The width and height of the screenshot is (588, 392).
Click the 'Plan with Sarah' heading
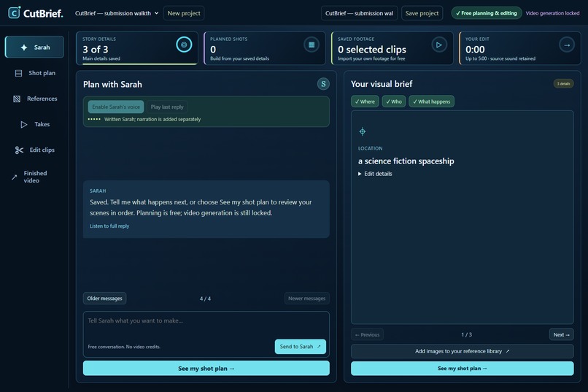pyautogui.click(x=112, y=85)
